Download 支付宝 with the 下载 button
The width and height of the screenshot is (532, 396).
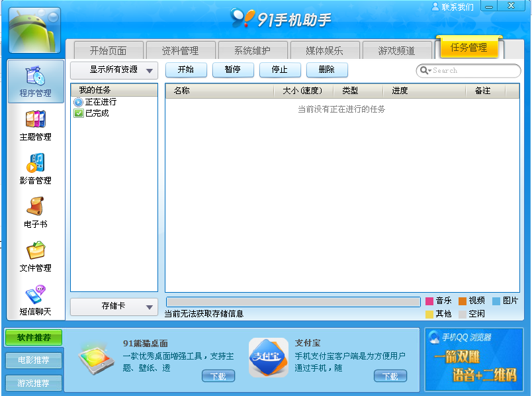(x=390, y=376)
